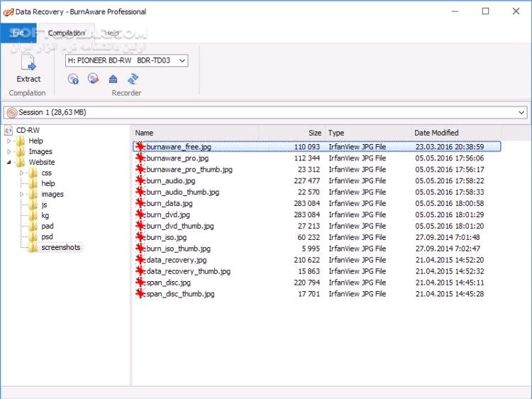Select the psd folder in tree

(x=47, y=236)
